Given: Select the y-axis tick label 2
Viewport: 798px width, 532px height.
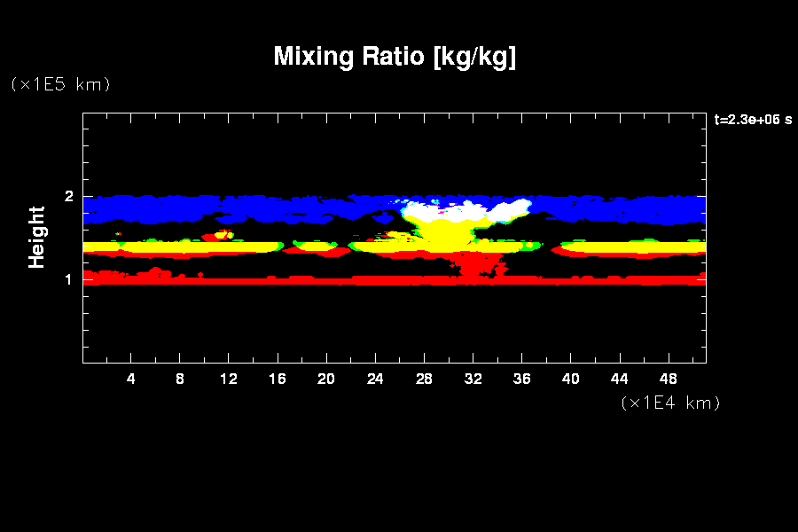Looking at the screenshot, I should (x=68, y=196).
